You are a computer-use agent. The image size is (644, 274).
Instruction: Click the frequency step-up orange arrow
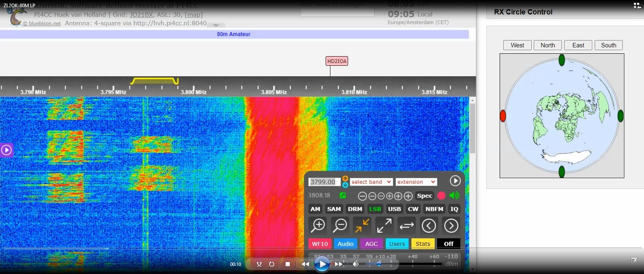(345, 179)
